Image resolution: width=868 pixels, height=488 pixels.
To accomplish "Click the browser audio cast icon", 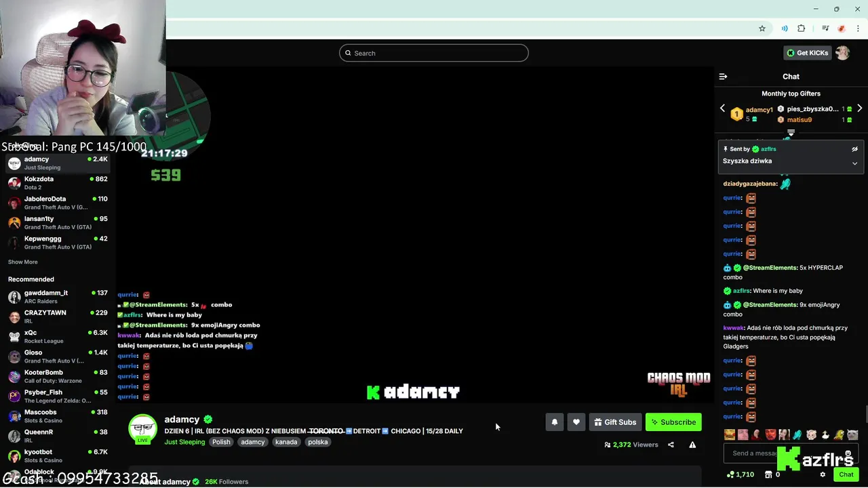I will (785, 28).
